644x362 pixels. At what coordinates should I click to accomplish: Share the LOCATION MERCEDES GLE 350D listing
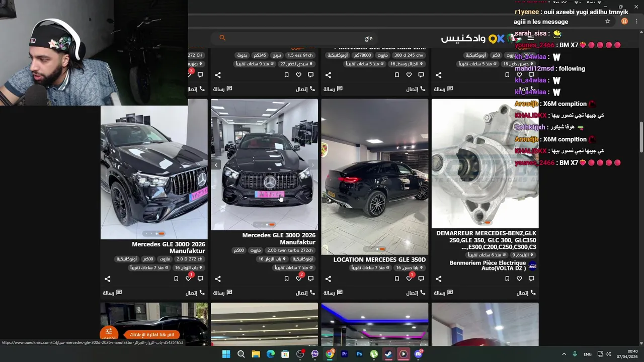[x=328, y=279]
